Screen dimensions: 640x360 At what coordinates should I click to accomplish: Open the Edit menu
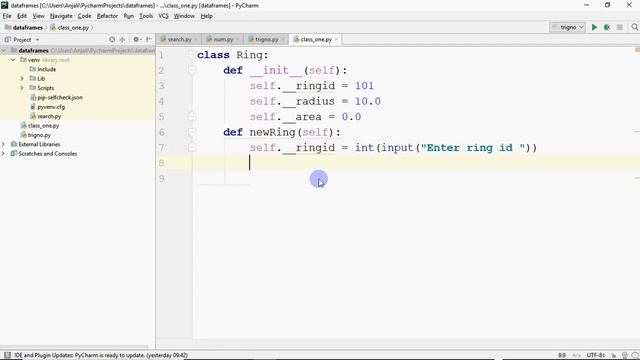click(22, 16)
